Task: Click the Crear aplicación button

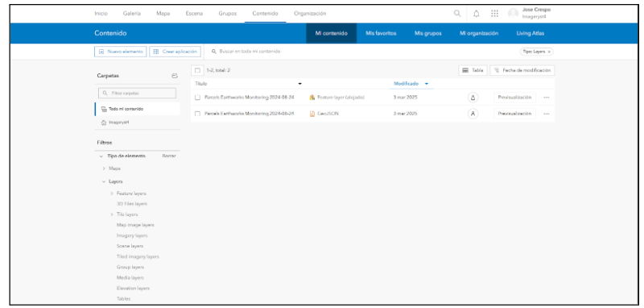Action: (x=175, y=52)
